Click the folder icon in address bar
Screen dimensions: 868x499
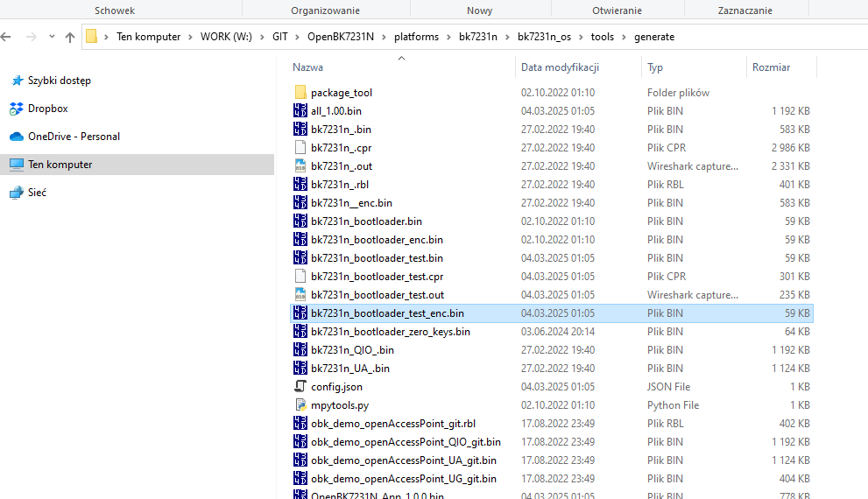coord(92,37)
